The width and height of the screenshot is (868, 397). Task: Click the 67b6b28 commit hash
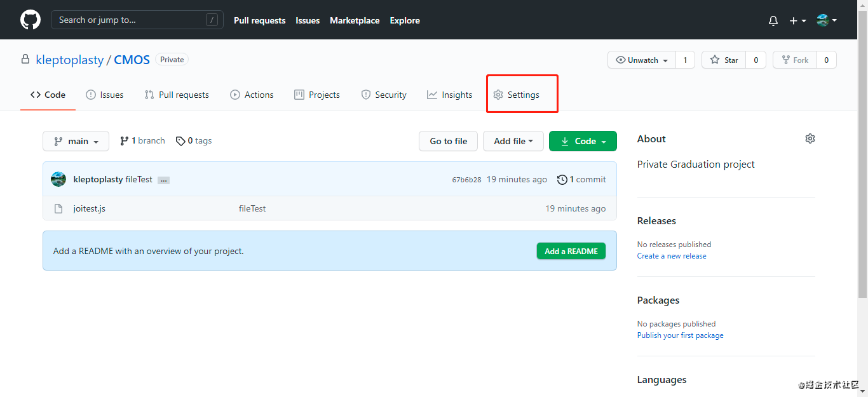point(466,180)
